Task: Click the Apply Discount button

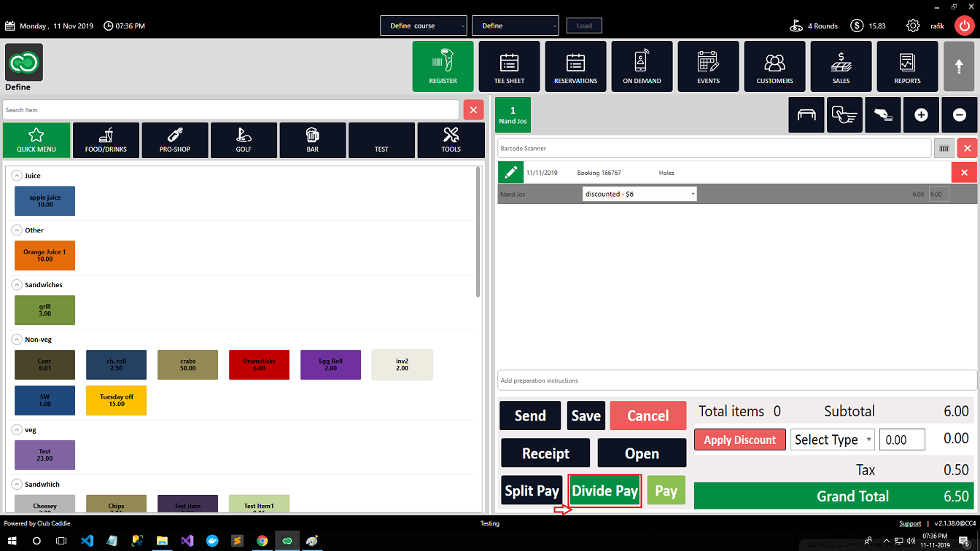Action: tap(740, 439)
